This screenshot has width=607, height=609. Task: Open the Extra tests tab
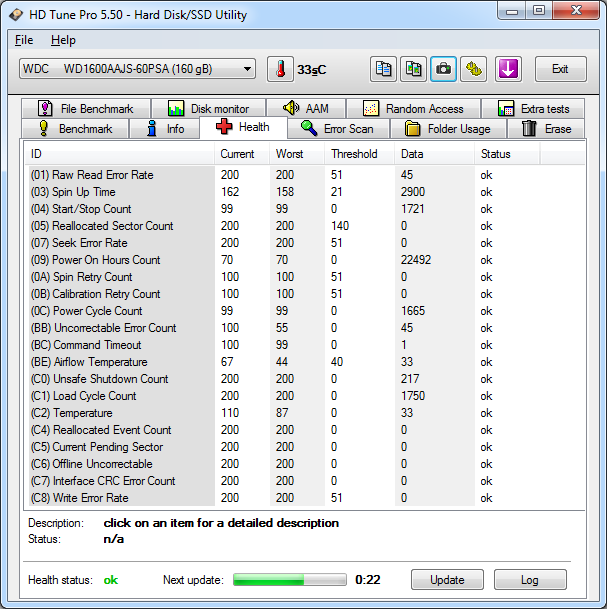(x=533, y=108)
